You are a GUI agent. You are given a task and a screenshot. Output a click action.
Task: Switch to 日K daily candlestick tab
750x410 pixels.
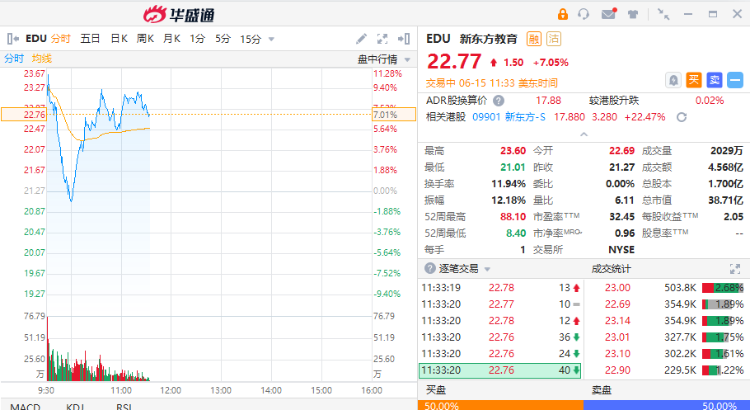coord(119,39)
